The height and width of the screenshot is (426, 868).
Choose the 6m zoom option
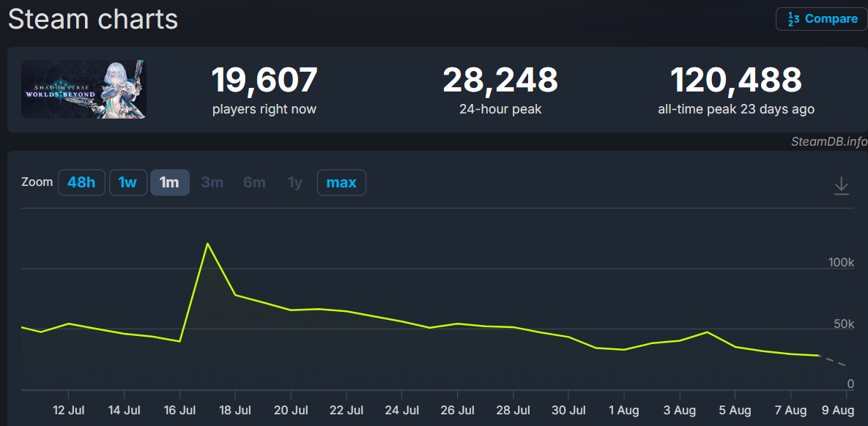[x=255, y=182]
